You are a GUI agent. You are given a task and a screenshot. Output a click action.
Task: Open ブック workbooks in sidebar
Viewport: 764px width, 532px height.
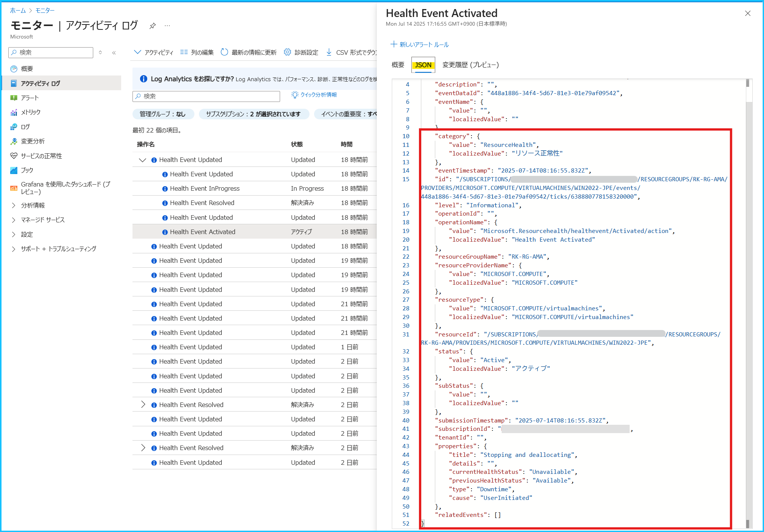27,170
